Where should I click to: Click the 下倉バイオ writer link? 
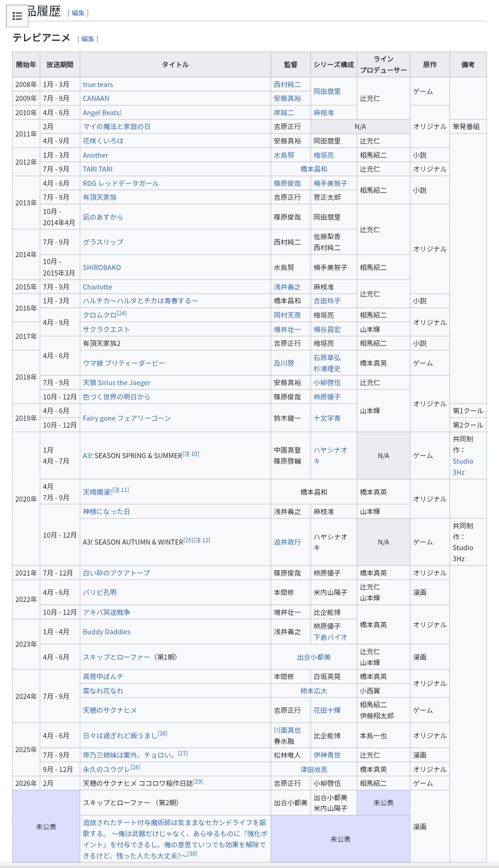tap(330, 637)
